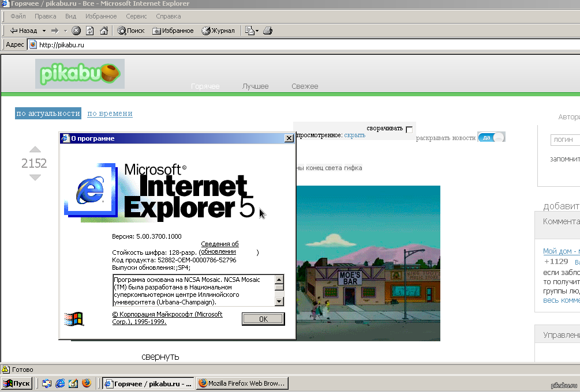580x392 pixels.
Task: Close the О программе dialog
Action: coord(289,138)
